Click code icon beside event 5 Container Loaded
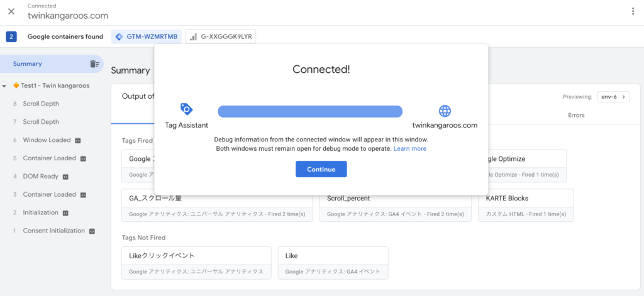The width and height of the screenshot is (644, 296). click(83, 158)
